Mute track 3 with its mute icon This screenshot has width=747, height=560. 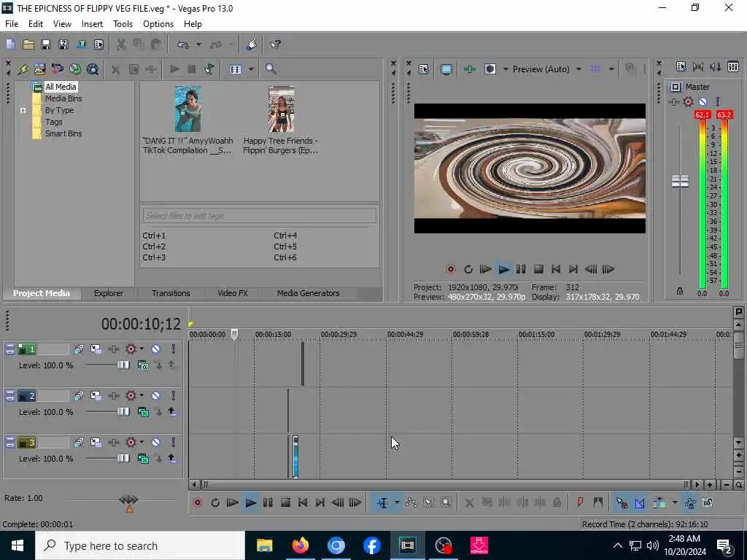156,443
